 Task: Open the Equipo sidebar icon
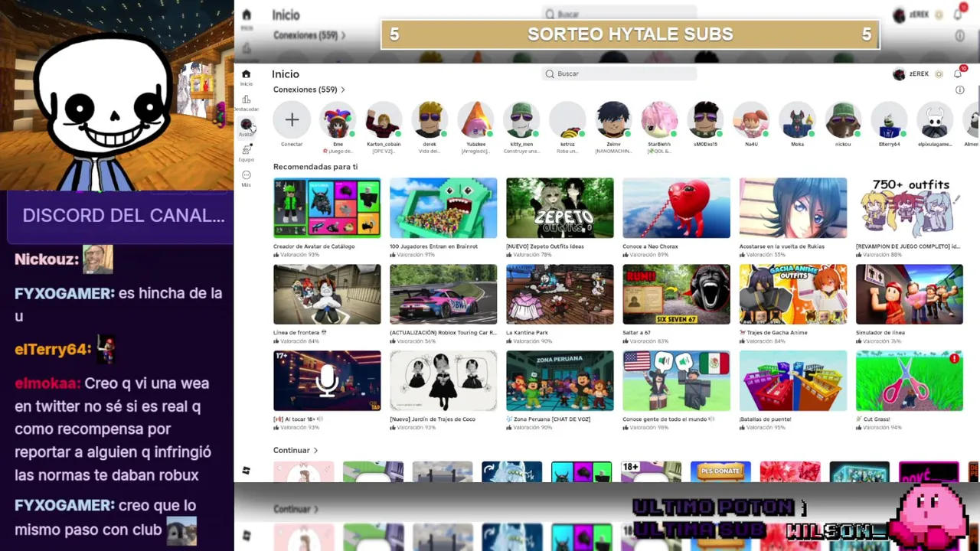pos(246,150)
